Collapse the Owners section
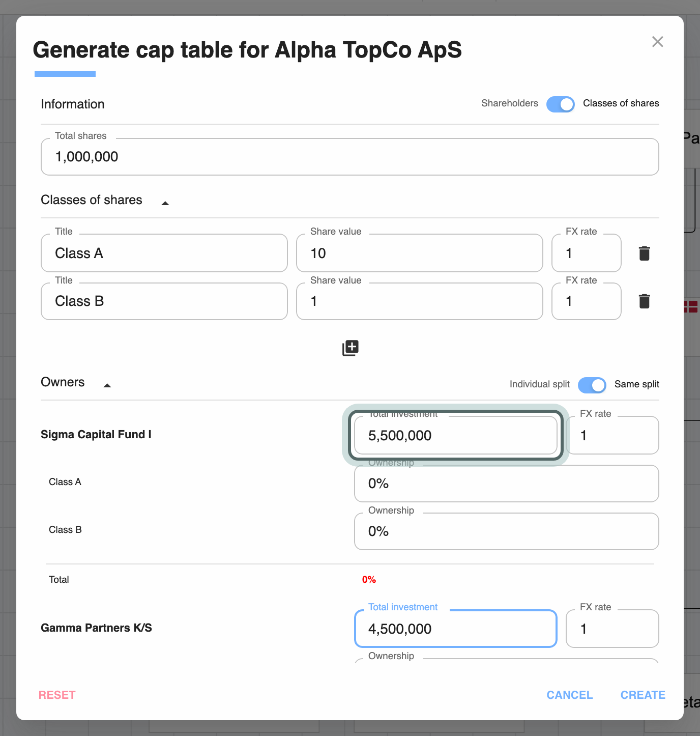 (x=107, y=385)
